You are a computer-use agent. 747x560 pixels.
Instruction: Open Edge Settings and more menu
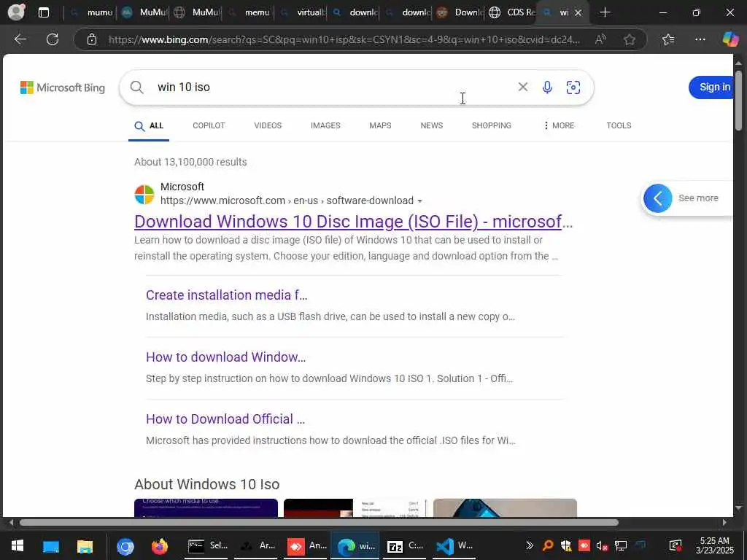[x=700, y=39]
